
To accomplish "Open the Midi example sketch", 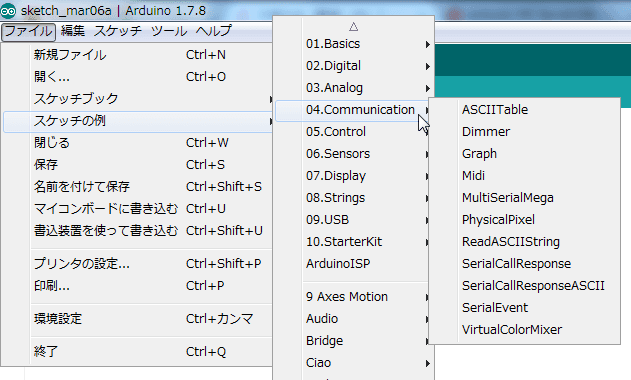I will (x=524, y=176).
